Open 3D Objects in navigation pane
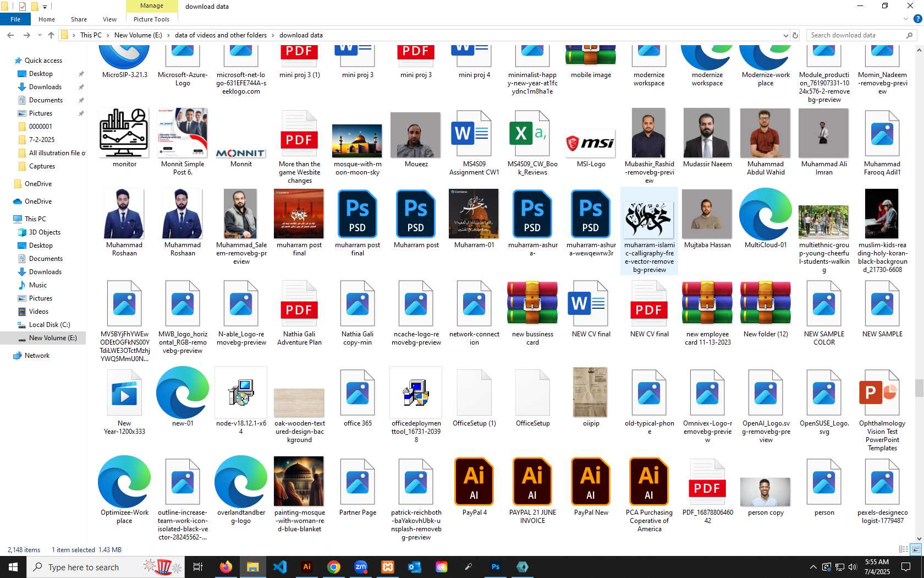 45,232
